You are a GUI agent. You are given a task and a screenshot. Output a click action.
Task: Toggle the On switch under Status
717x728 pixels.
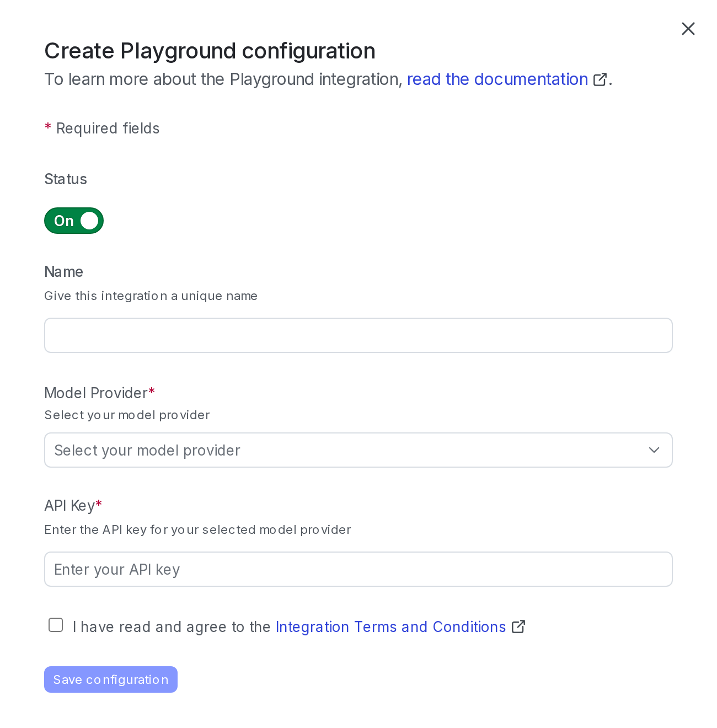[x=74, y=221]
